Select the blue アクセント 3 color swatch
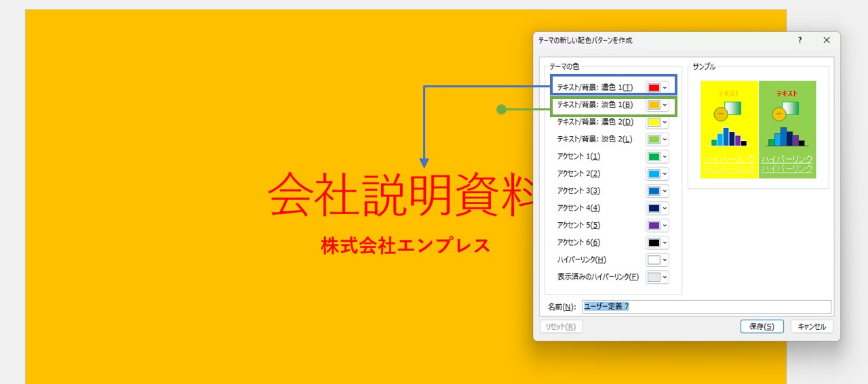 tap(654, 191)
